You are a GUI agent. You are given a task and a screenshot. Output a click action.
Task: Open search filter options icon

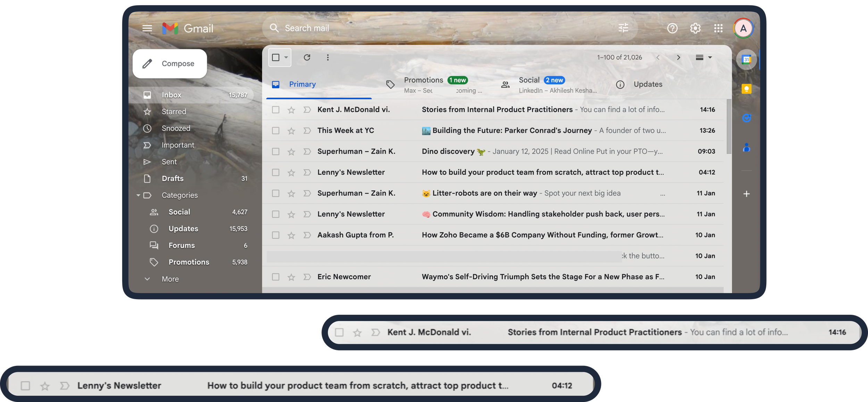click(623, 28)
